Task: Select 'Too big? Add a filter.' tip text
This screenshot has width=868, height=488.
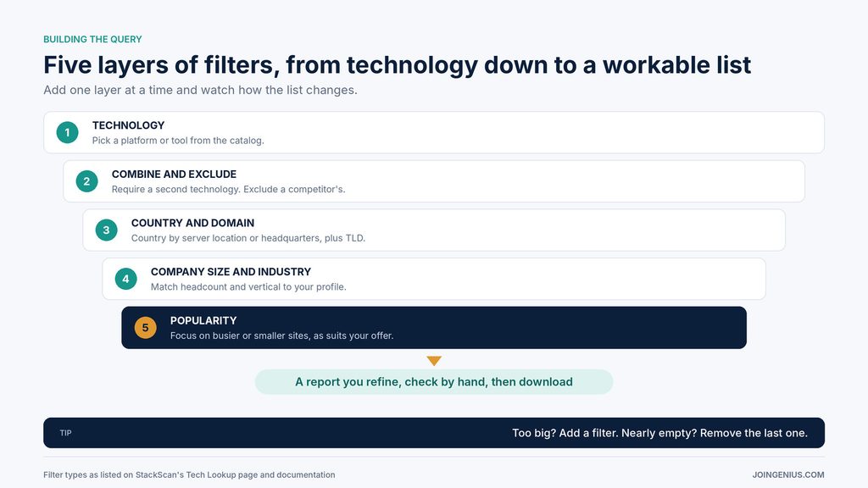Action: (x=659, y=433)
